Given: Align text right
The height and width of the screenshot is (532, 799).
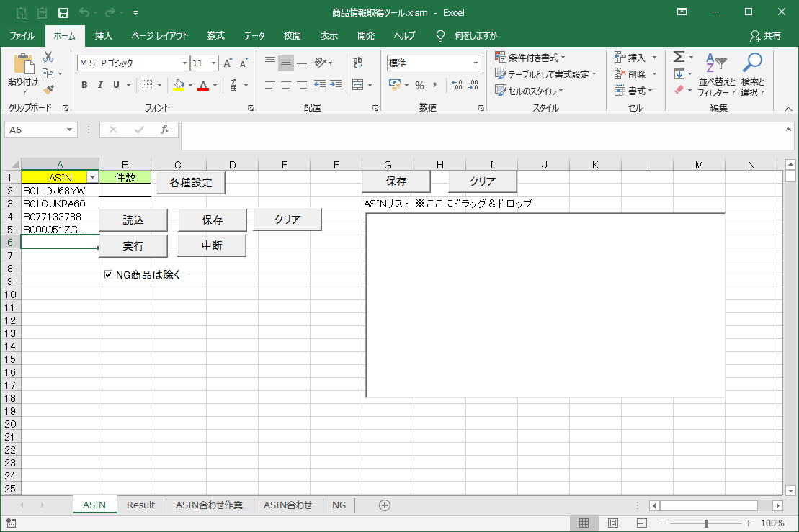Looking at the screenshot, I should point(302,85).
